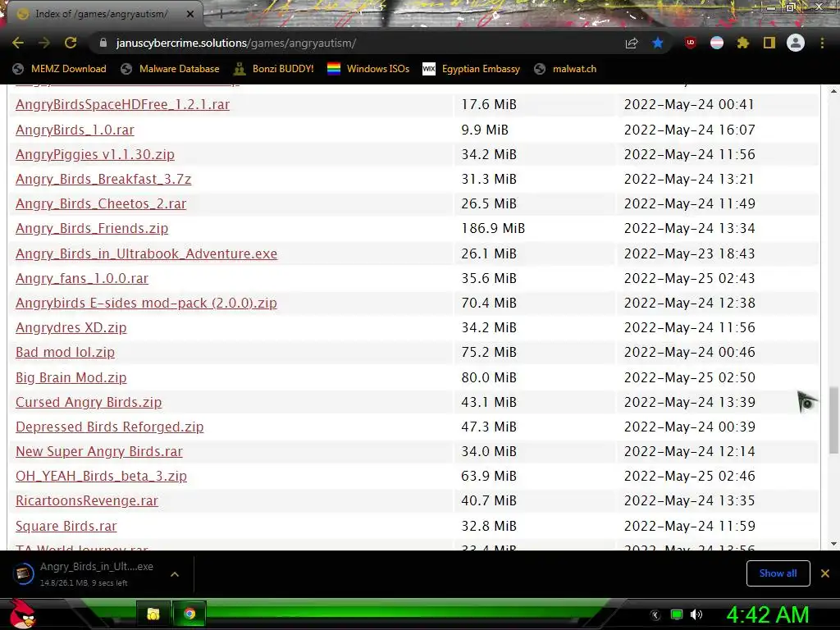Open the malwat.ch bookmark
This screenshot has height=630, width=840.
coord(566,69)
